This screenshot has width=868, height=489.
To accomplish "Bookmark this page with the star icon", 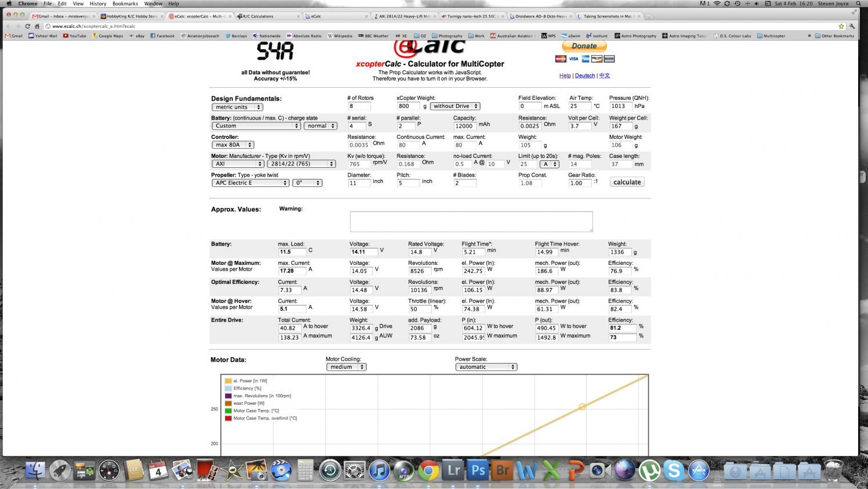I will [x=841, y=26].
